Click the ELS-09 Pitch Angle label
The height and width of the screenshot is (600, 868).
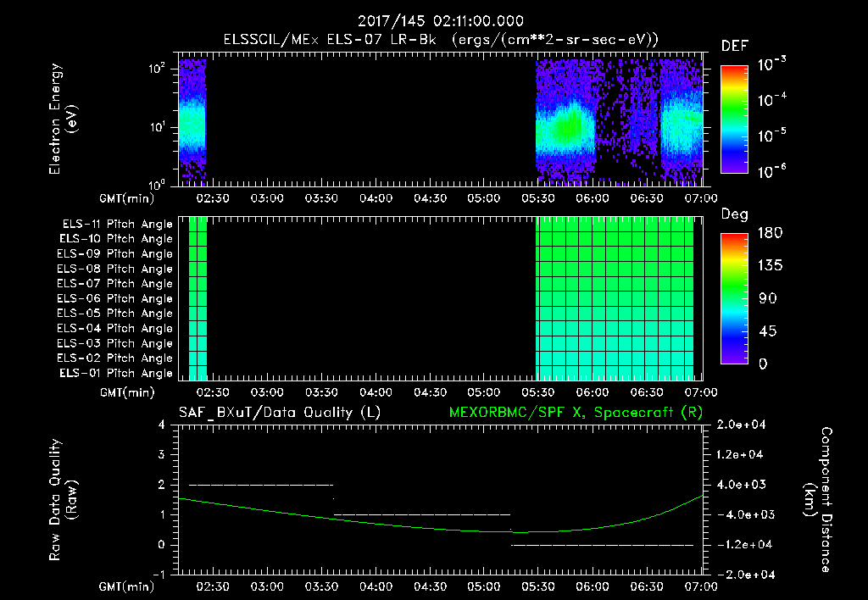pyautogui.click(x=114, y=253)
